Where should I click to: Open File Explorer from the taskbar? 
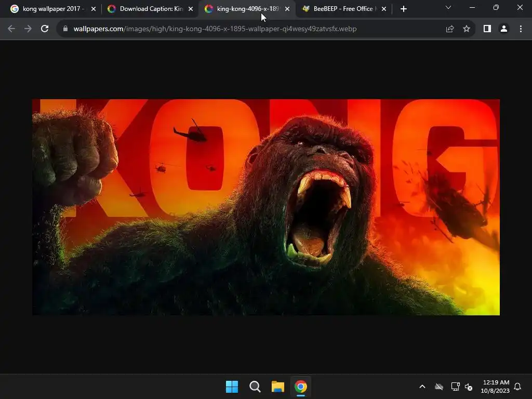(278, 387)
